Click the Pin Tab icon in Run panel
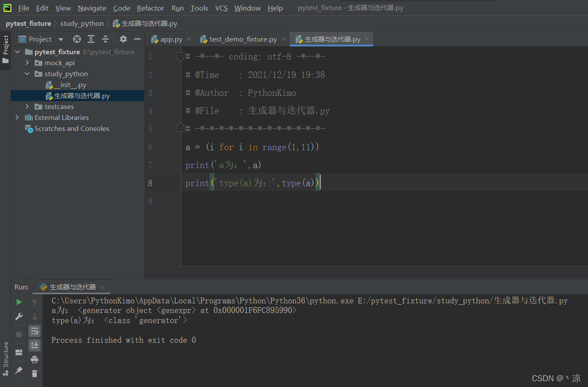The width and height of the screenshot is (588, 387). [x=19, y=370]
